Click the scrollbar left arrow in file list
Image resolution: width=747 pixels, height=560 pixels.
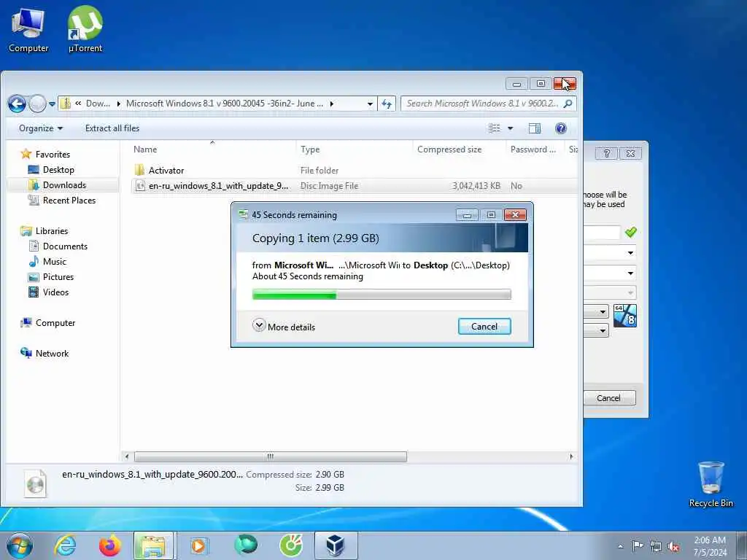127,456
